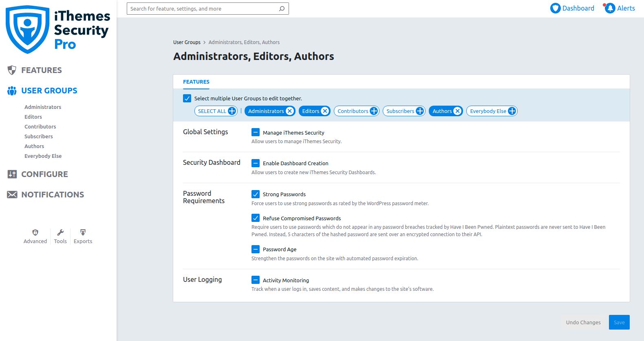Image resolution: width=644 pixels, height=341 pixels.
Task: Toggle Manage iThemes Security checkbox
Action: [x=256, y=132]
